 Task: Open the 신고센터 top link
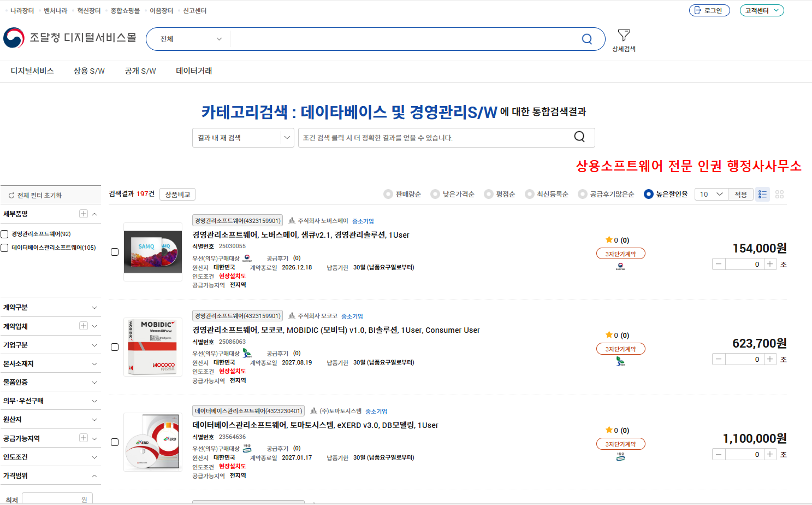194,10
